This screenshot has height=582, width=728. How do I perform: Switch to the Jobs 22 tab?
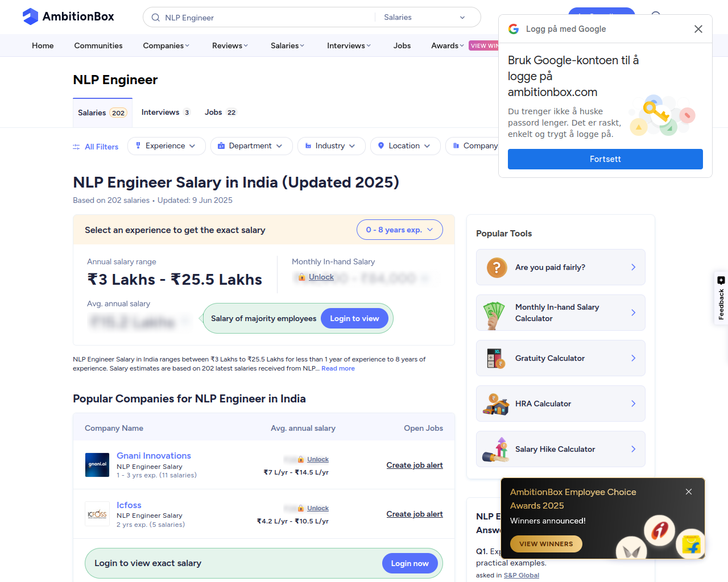(x=220, y=113)
